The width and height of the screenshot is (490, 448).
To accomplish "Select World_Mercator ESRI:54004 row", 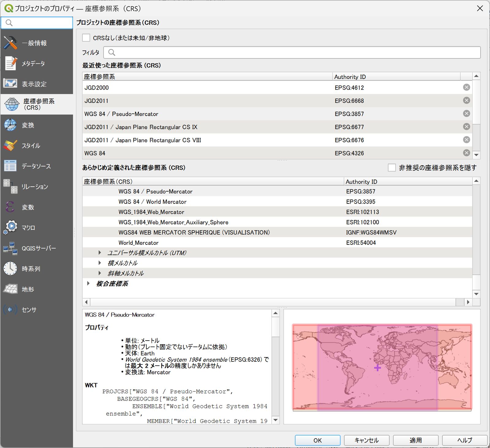I will [277, 243].
